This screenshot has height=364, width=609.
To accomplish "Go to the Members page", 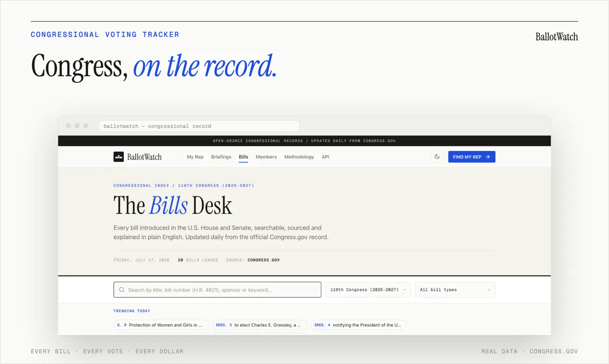I will (x=266, y=157).
